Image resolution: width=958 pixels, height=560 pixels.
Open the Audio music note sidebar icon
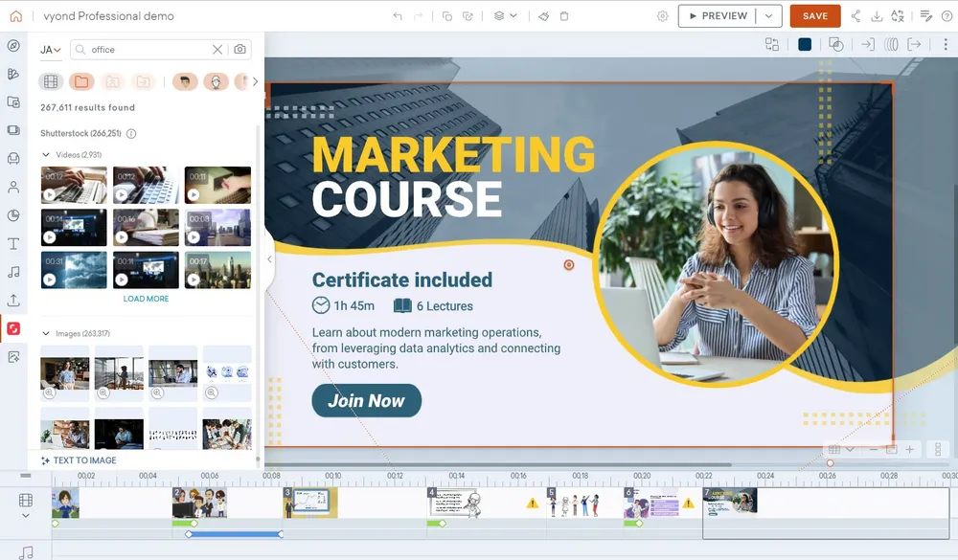coord(13,272)
